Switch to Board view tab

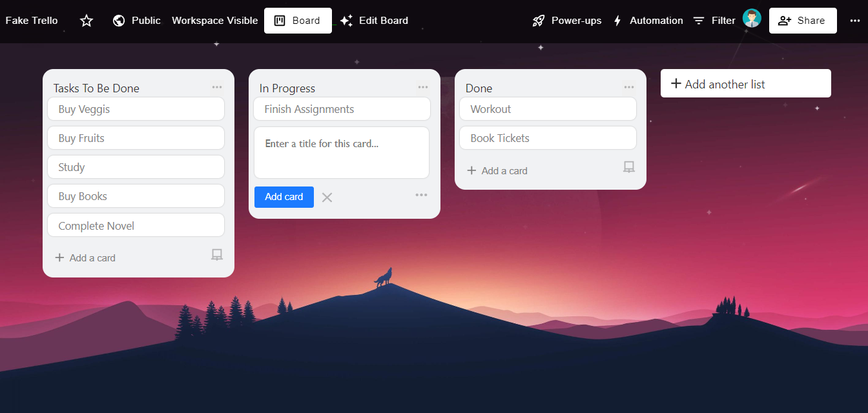click(298, 21)
